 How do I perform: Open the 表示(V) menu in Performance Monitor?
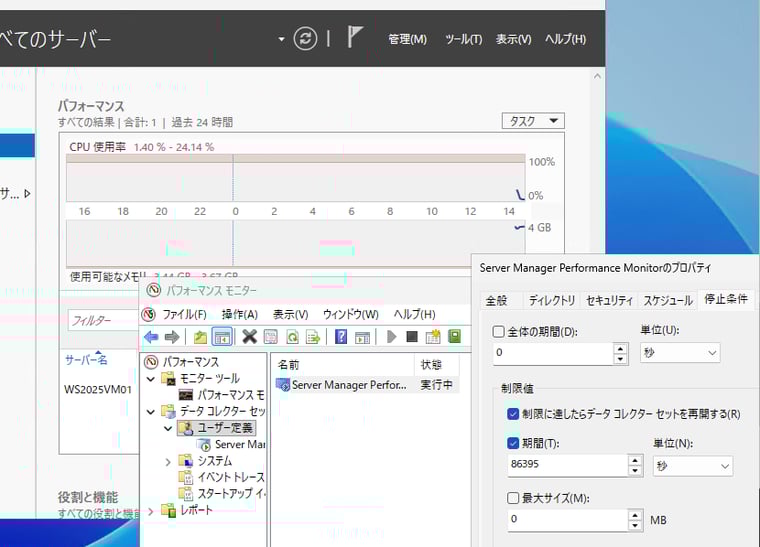(x=290, y=314)
